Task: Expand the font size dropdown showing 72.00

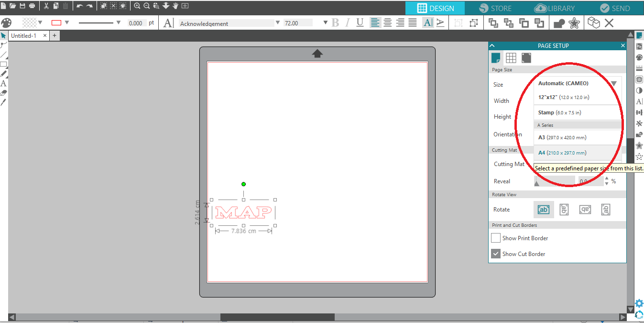Action: pyautogui.click(x=325, y=22)
